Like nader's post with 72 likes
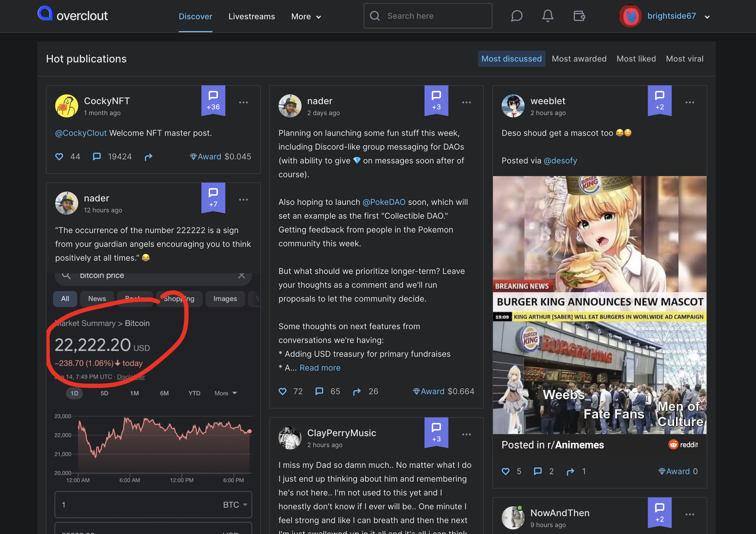756x534 pixels. (x=283, y=391)
